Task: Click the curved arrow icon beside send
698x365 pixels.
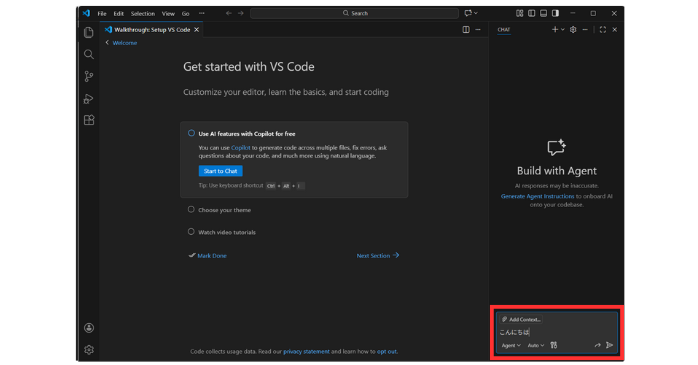Action: (x=597, y=345)
